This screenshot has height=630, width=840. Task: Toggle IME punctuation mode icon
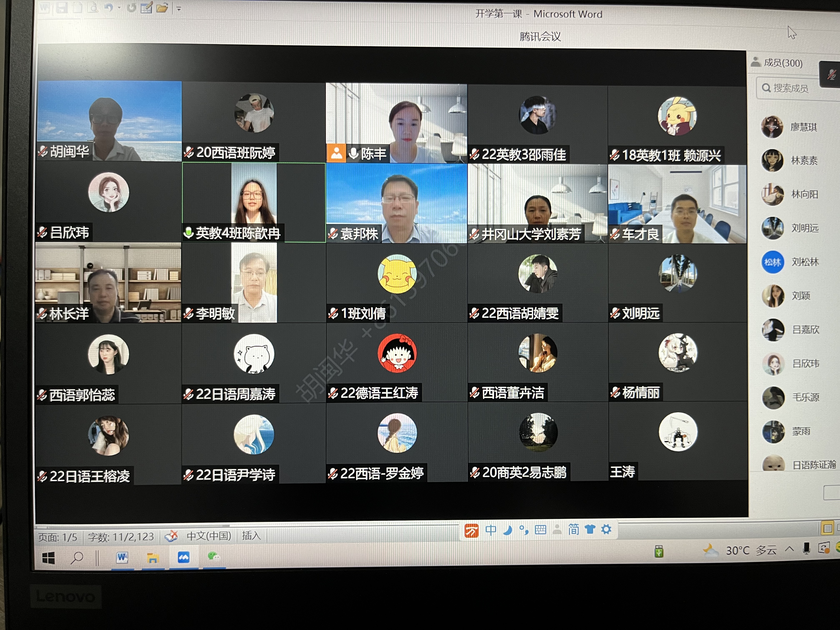click(x=524, y=530)
